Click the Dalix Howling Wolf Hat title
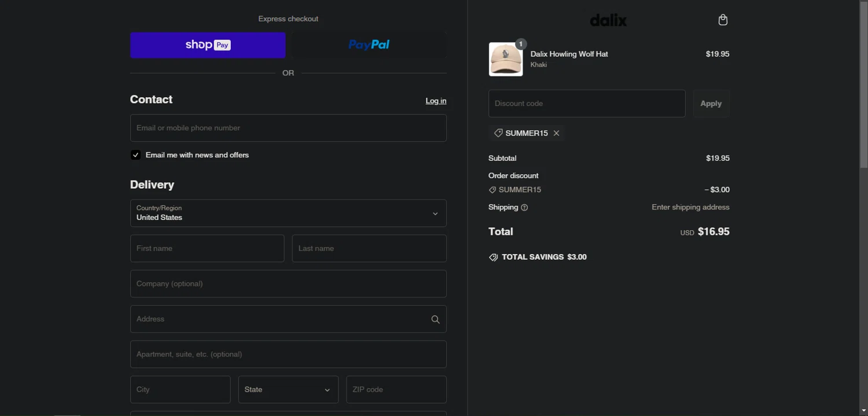The width and height of the screenshot is (868, 416). [569, 54]
